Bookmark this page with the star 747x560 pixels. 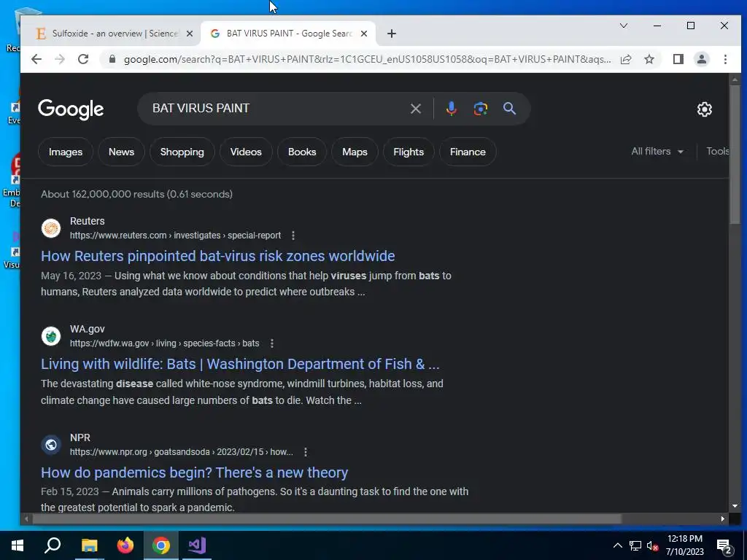click(x=649, y=59)
